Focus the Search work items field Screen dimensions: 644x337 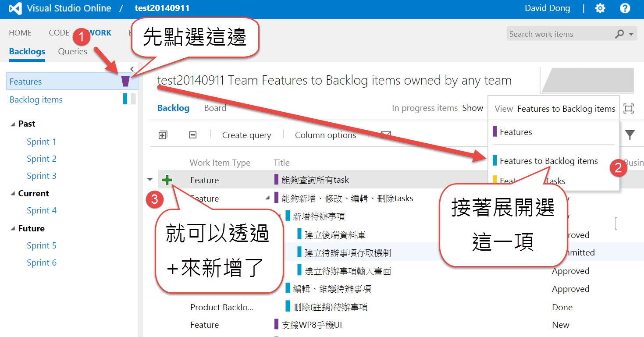coord(560,34)
